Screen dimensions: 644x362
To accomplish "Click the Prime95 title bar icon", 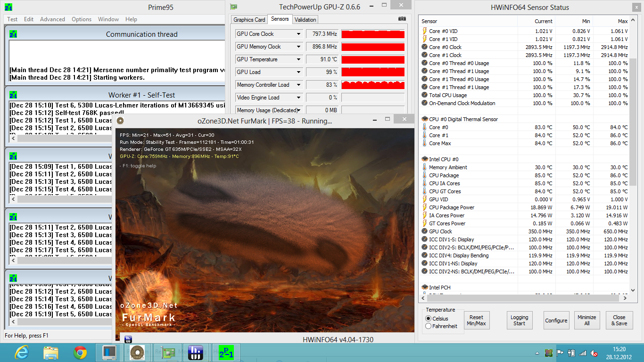I will click(x=8, y=7).
